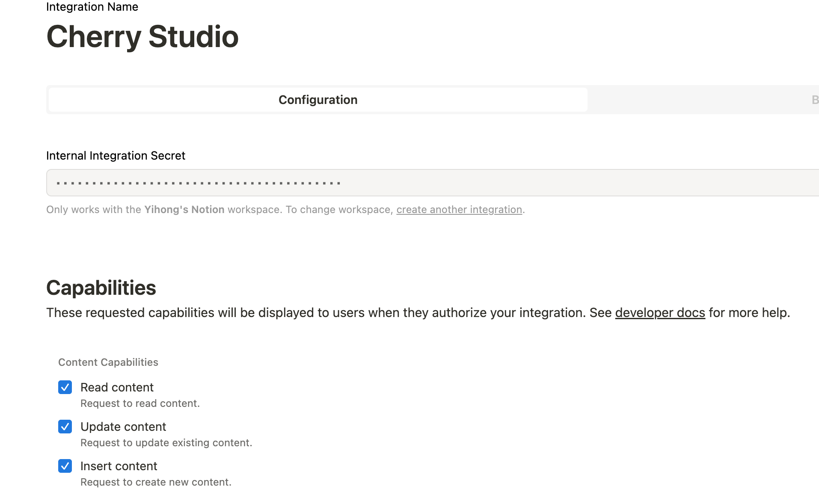Screen dimensions: 819x504
Task: Click the Integration Name label
Action: tap(92, 6)
